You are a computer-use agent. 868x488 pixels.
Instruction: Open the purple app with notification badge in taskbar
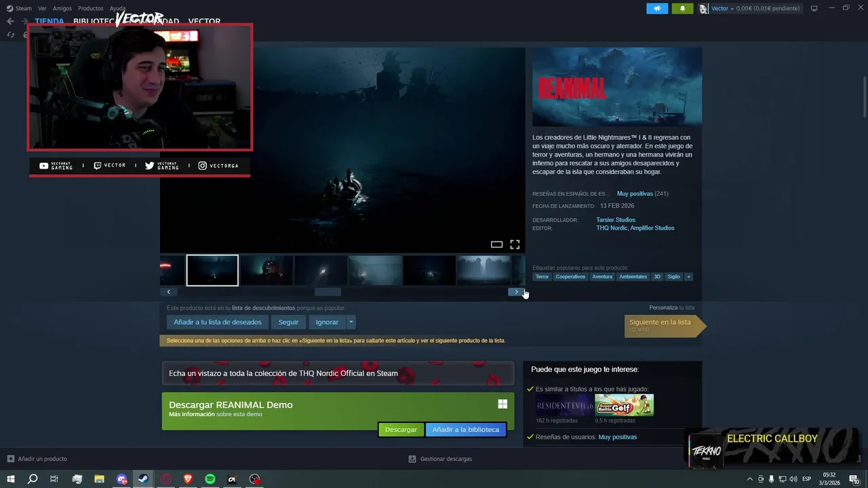(x=121, y=479)
